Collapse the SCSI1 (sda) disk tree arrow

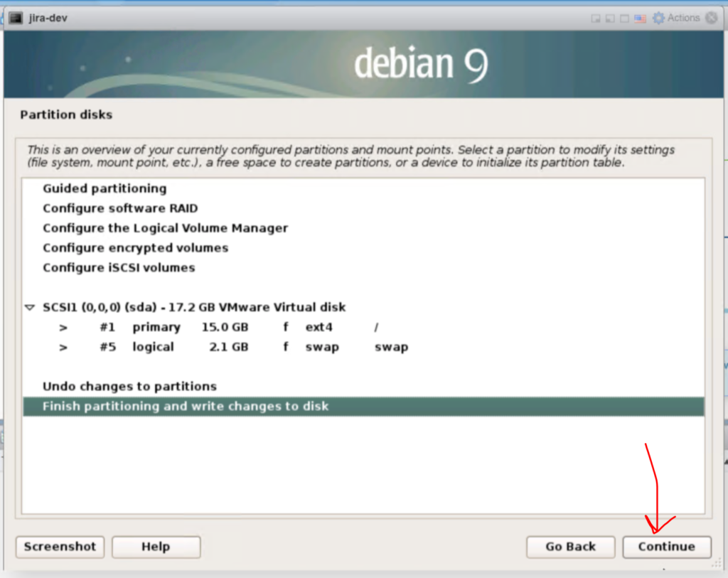point(30,307)
